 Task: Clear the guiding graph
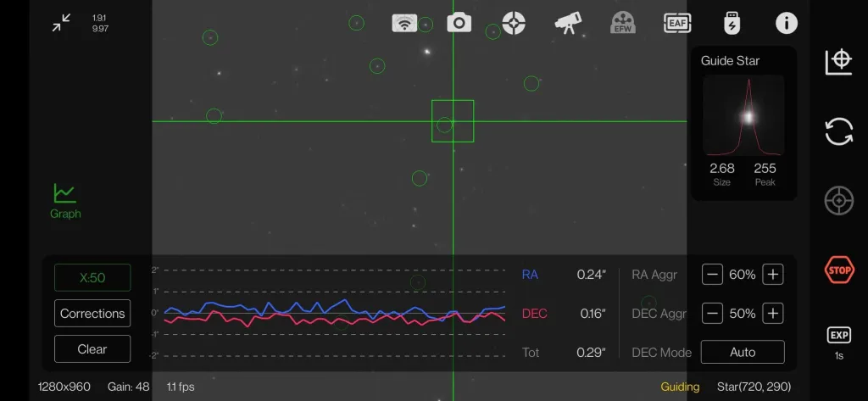(92, 348)
